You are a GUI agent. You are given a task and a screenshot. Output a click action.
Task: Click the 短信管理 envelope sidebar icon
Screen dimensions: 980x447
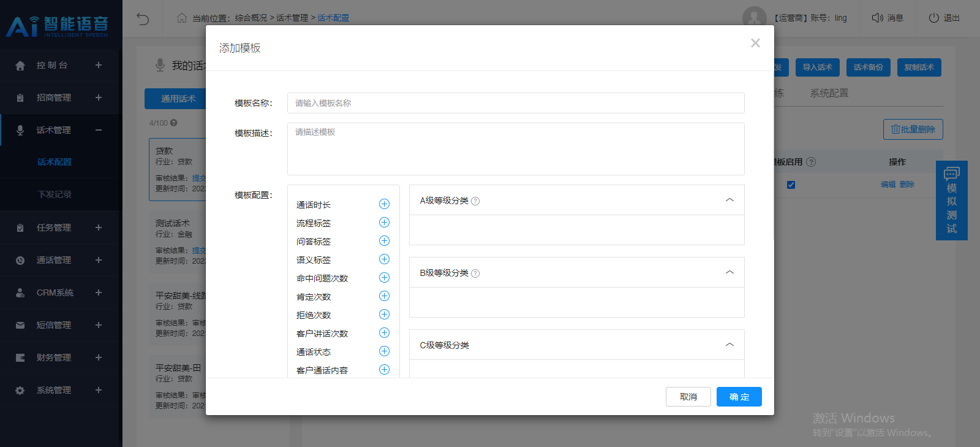[x=20, y=326]
